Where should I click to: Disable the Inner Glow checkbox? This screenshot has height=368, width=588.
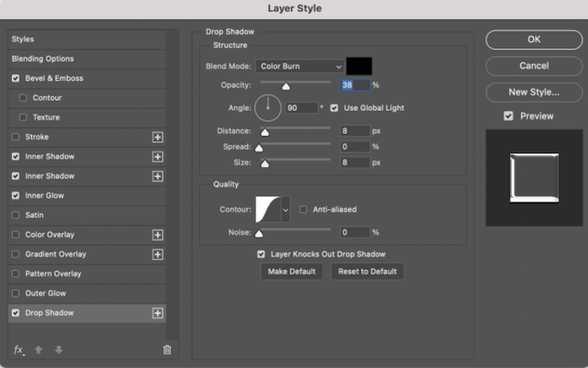[x=16, y=195]
